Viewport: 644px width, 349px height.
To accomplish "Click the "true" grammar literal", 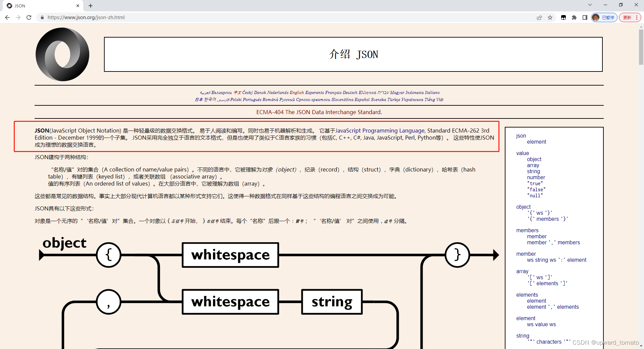I will pos(535,184).
